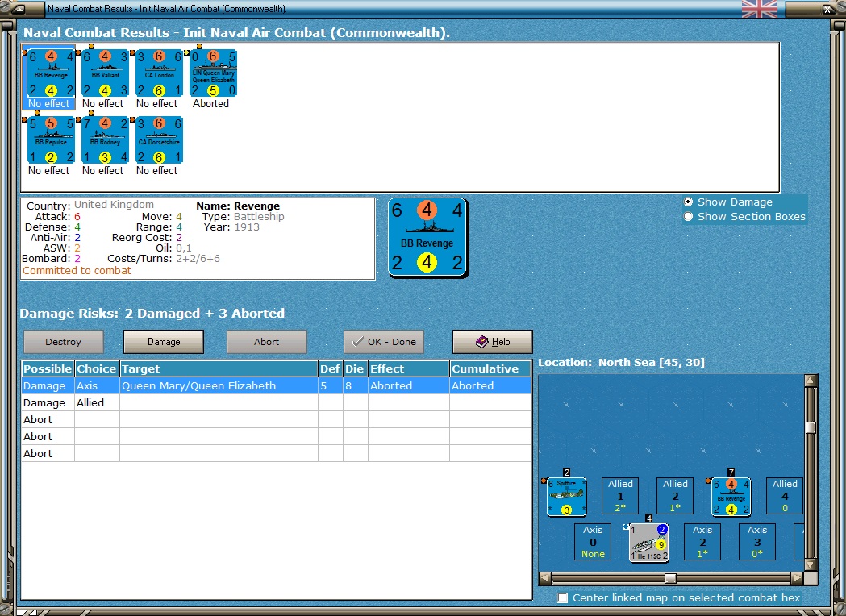The width and height of the screenshot is (846, 616).
Task: Open the Help button
Action: [x=493, y=342]
